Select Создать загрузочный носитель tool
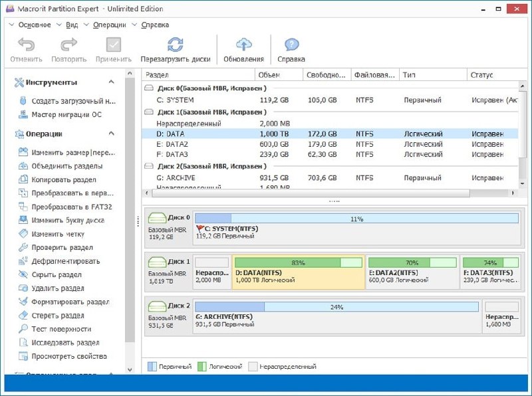Viewport: 532px width, 396px height. (73, 101)
